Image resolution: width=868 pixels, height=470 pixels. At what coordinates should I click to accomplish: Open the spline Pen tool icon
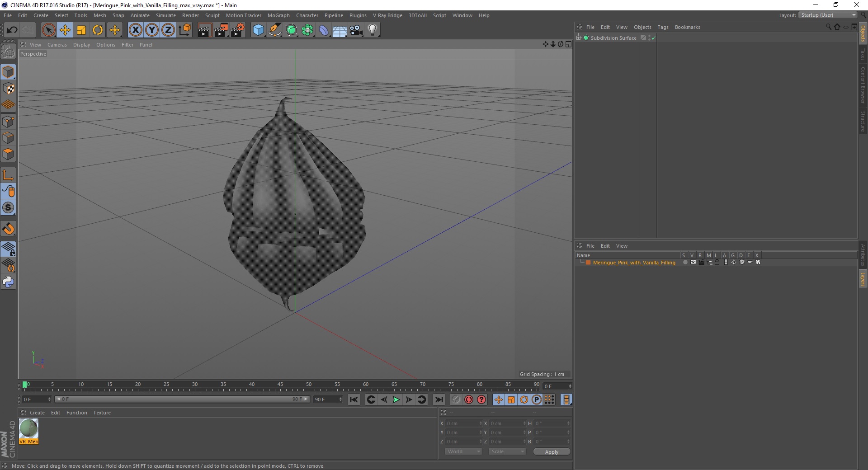[x=275, y=30]
